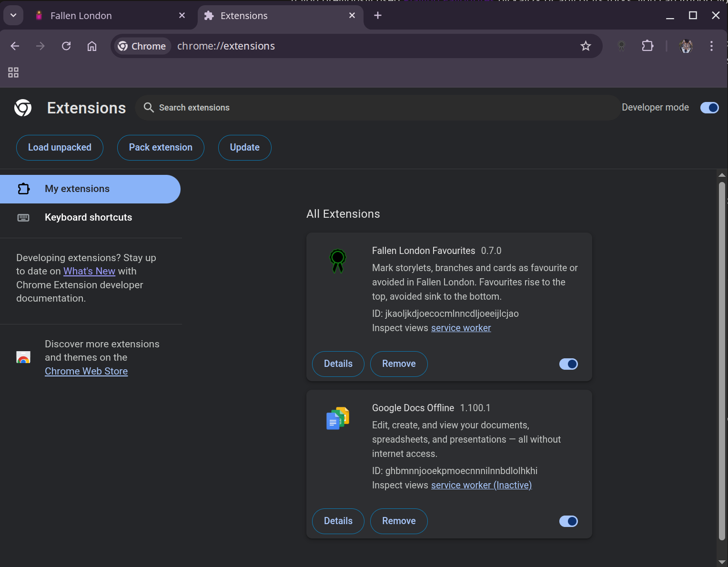Click Load unpacked button
This screenshot has height=567, width=728.
click(60, 147)
